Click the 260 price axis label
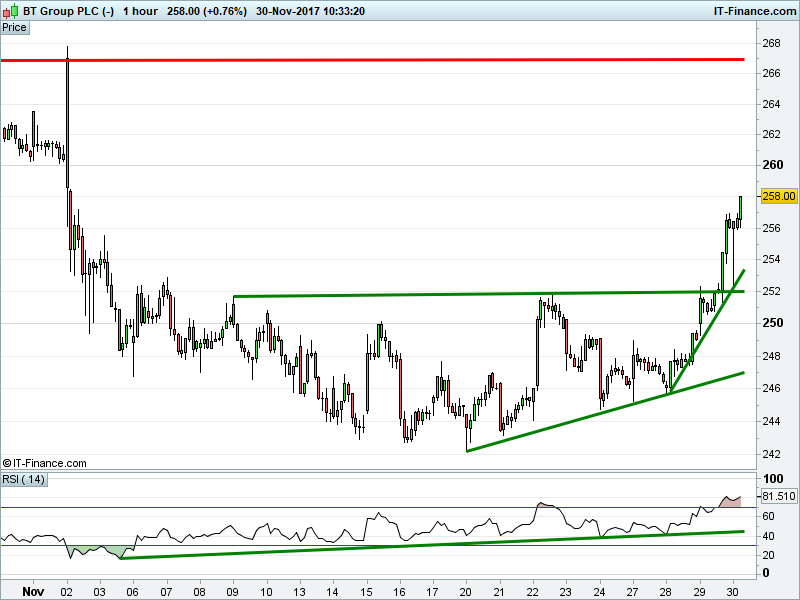 [x=772, y=164]
